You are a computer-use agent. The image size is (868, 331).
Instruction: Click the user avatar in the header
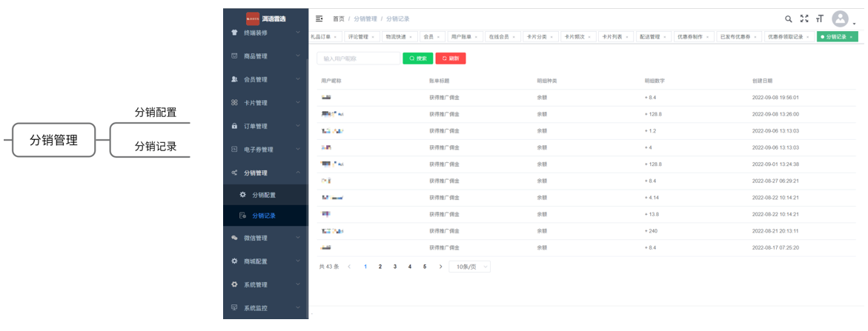coord(841,19)
